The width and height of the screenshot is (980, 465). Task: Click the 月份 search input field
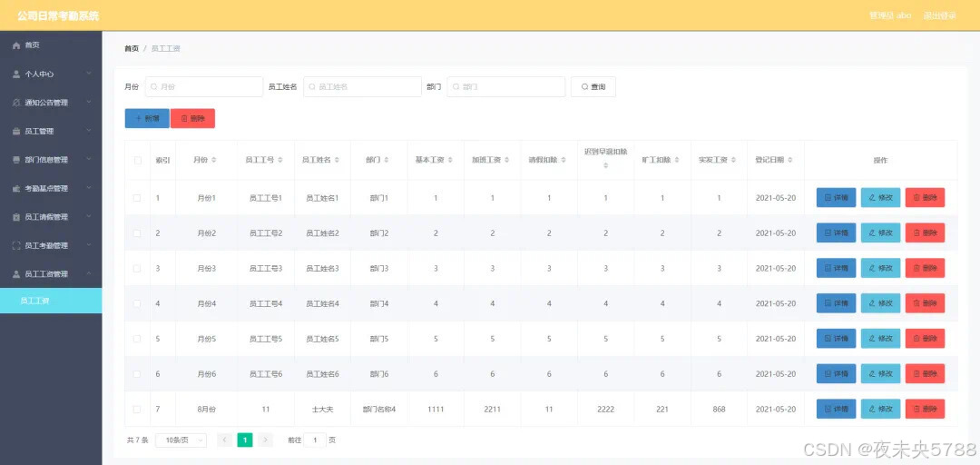pos(204,87)
